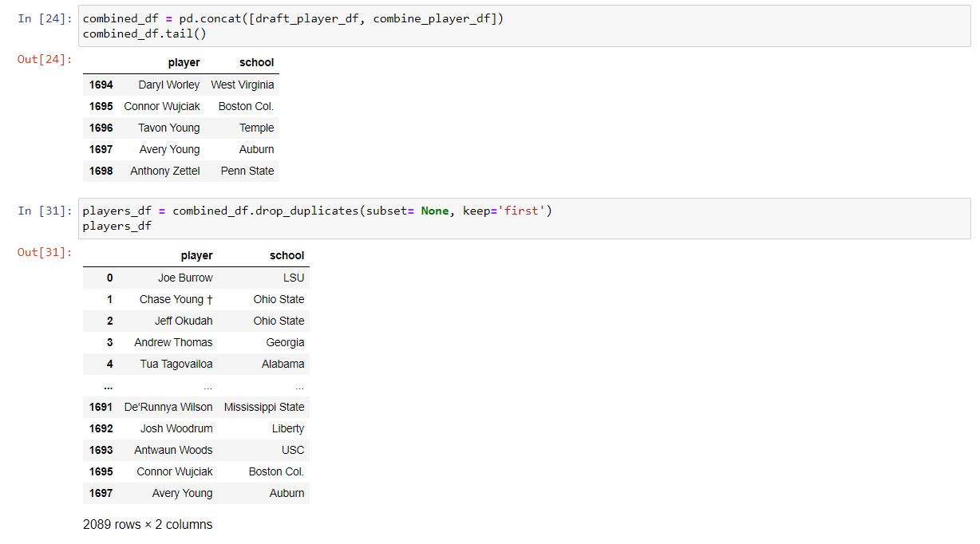This screenshot has height=544, width=980.
Task: Select the 'Jeff Okudah' cell
Action: click(184, 321)
